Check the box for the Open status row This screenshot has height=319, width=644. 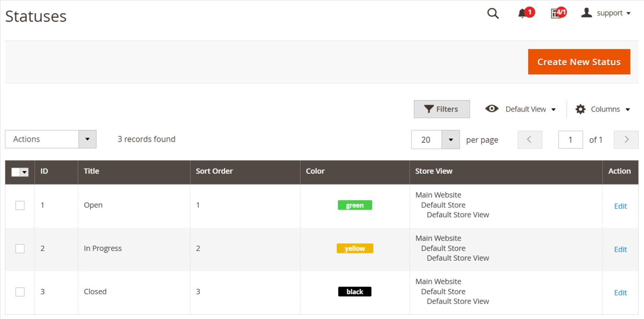click(20, 205)
